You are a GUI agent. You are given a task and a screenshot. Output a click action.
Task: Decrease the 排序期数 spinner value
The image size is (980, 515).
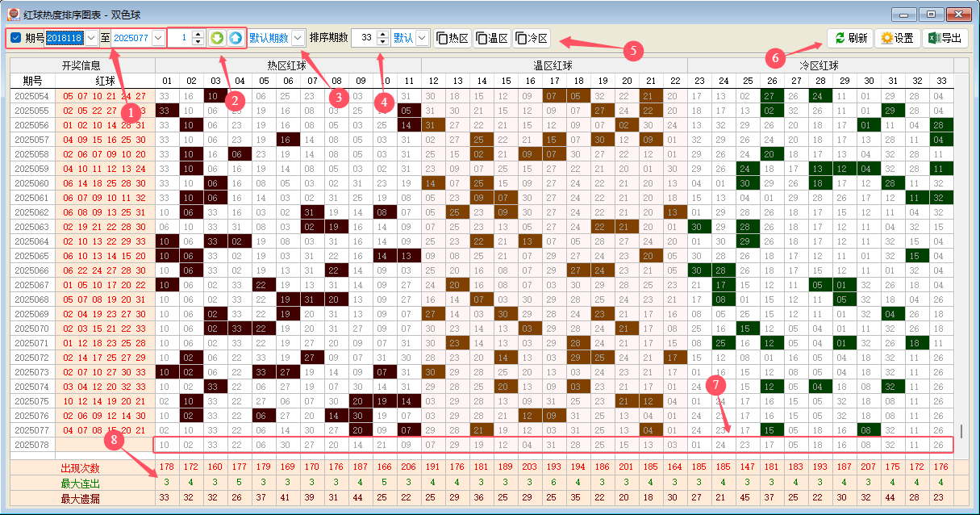coord(382,42)
